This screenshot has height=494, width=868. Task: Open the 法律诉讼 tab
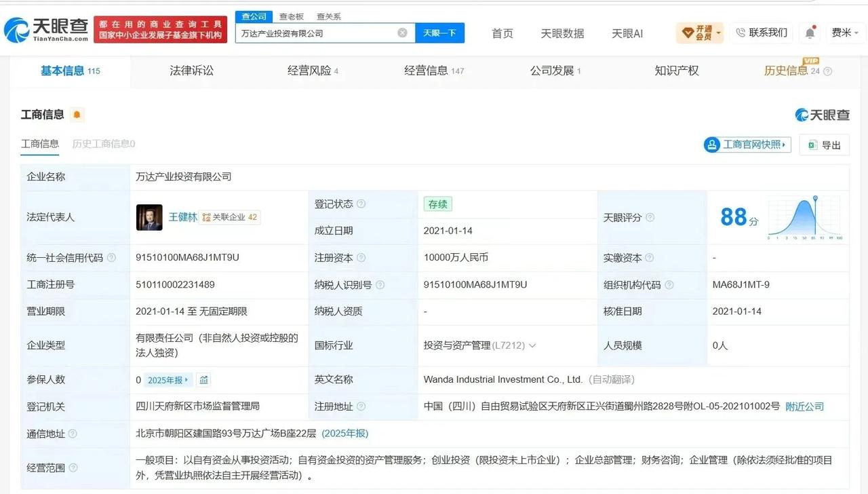pos(191,71)
